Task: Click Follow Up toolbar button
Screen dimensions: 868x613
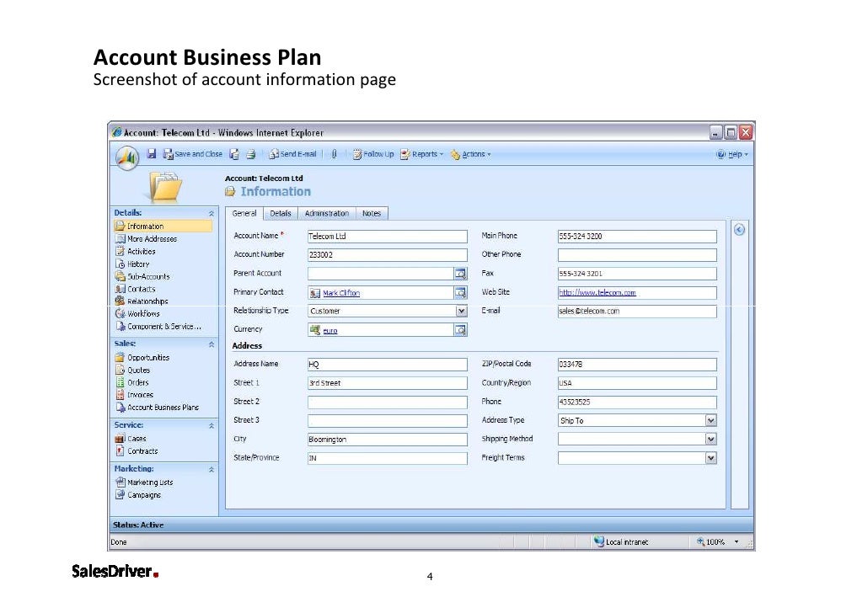Action: point(373,154)
